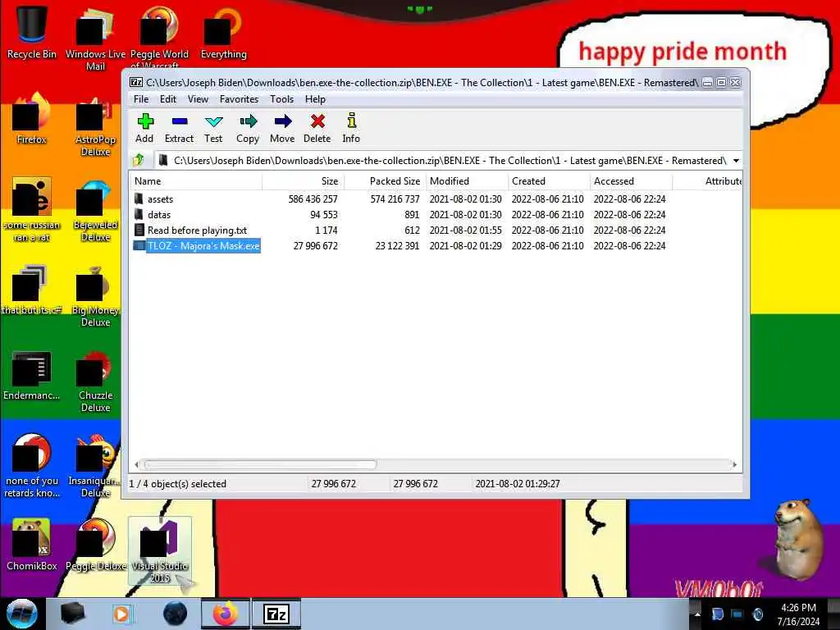Viewport: 840px width, 630px height.
Task: Select Visual Studio 2015 desktop icon
Action: [x=160, y=550]
